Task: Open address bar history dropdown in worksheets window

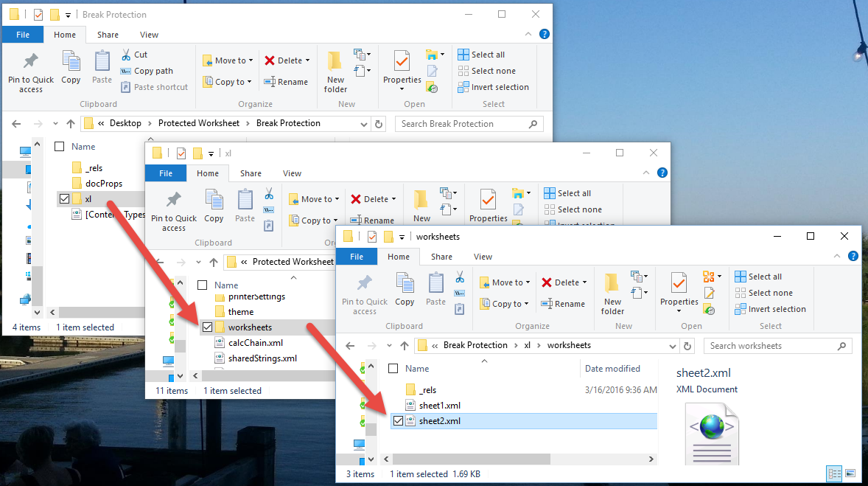Action: coord(673,347)
